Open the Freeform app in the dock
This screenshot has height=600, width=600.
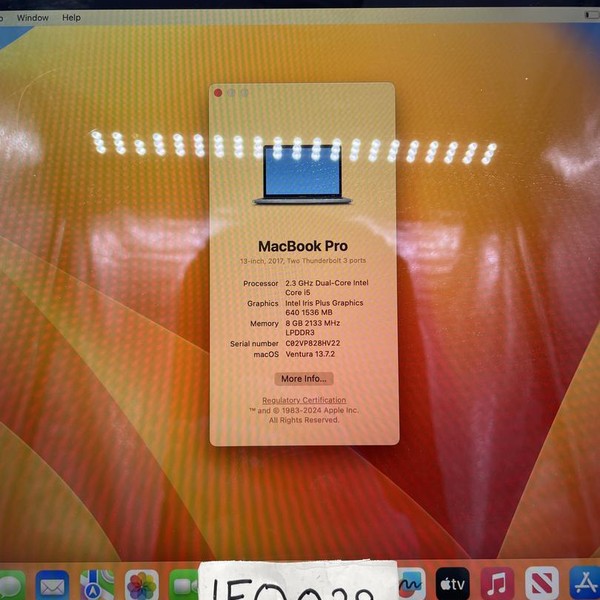click(x=411, y=583)
